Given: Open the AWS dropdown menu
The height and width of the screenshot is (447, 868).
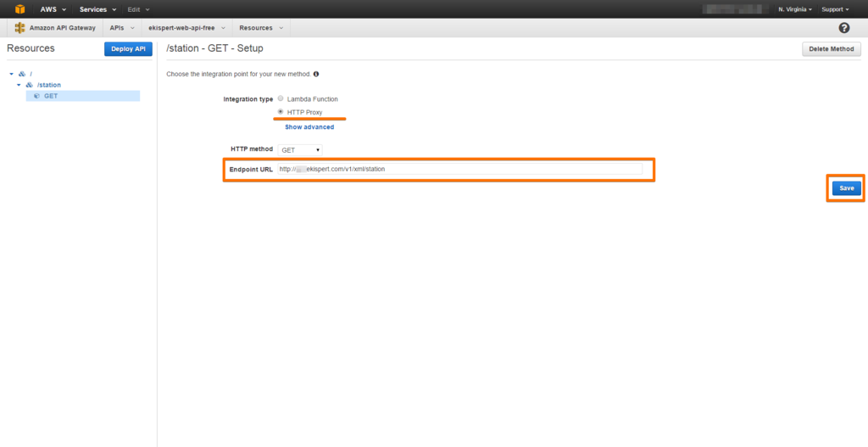Looking at the screenshot, I should pos(53,9).
